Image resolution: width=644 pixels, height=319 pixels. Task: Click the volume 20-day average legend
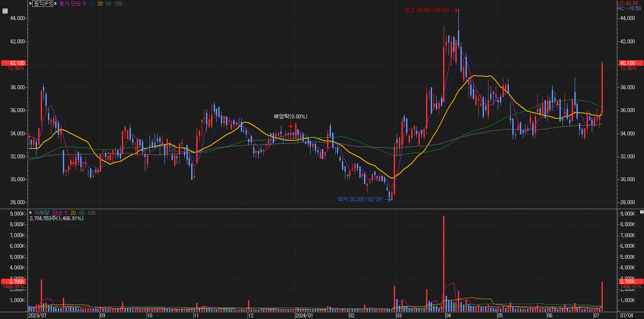click(73, 213)
